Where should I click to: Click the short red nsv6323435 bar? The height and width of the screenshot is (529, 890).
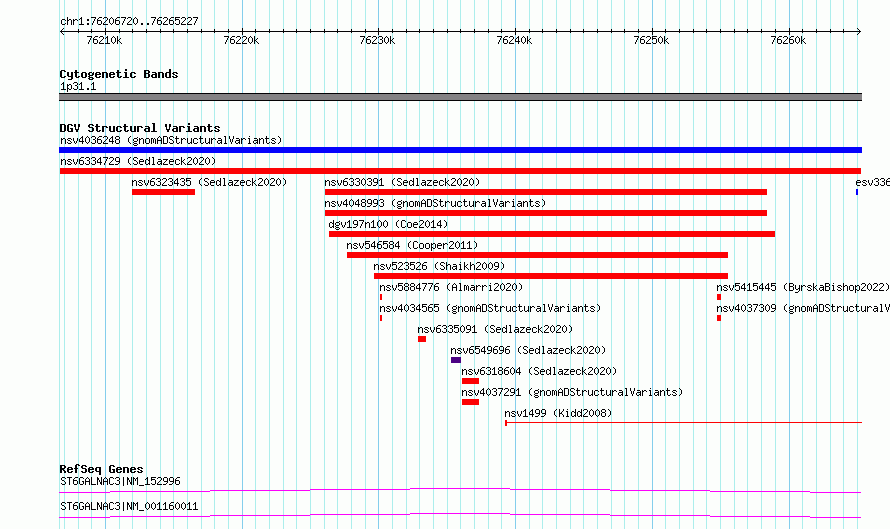[163, 192]
